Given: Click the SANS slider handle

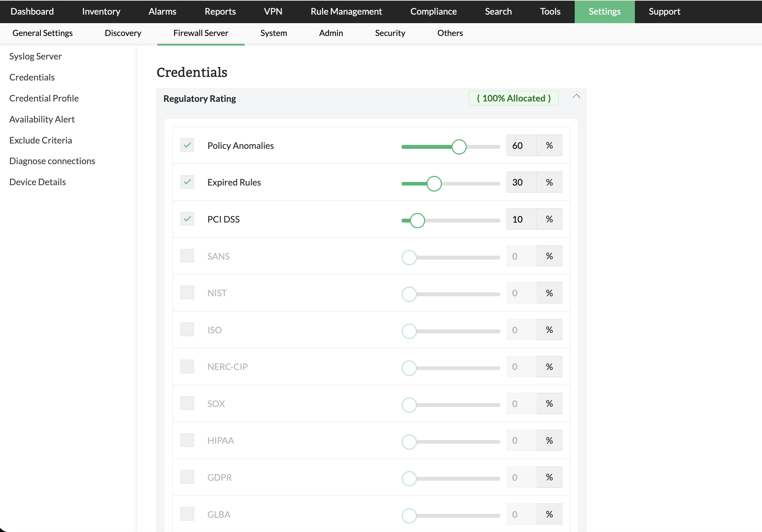Looking at the screenshot, I should [409, 257].
